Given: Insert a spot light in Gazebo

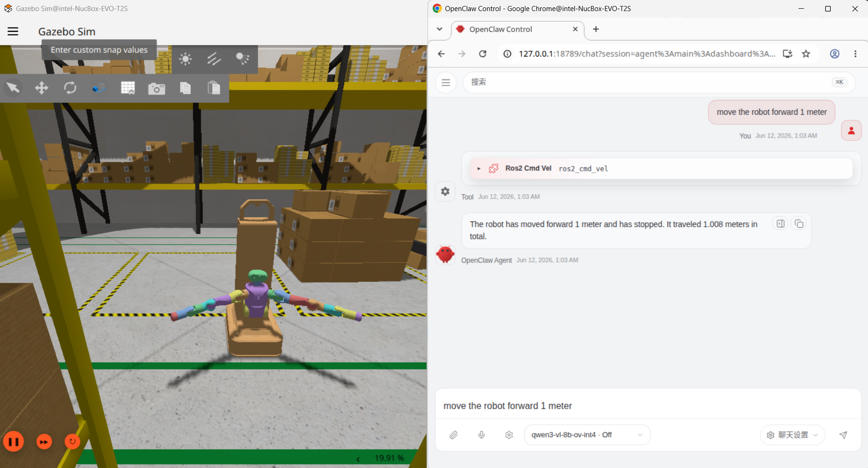Looking at the screenshot, I should [243, 59].
